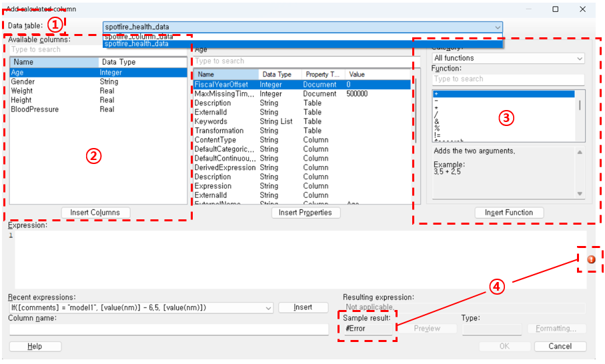Click the function description scroll-down arrow
The height and width of the screenshot is (364, 605).
tap(580, 194)
